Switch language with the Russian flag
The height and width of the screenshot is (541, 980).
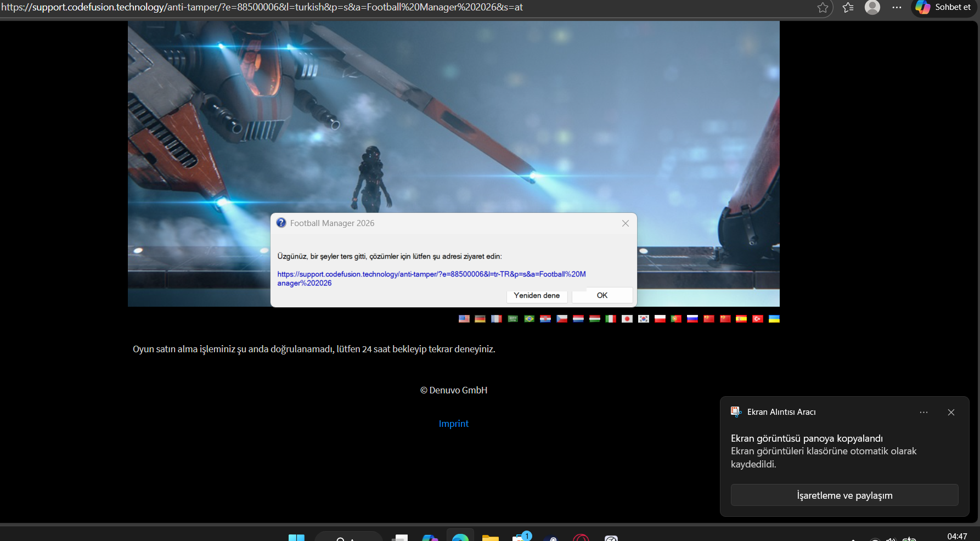(692, 319)
